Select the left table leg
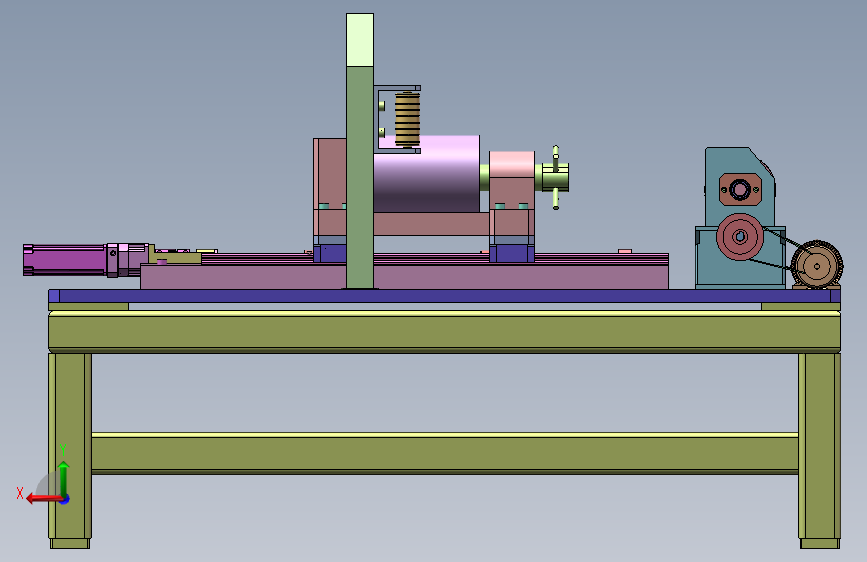This screenshot has height=562, width=867. [70, 450]
